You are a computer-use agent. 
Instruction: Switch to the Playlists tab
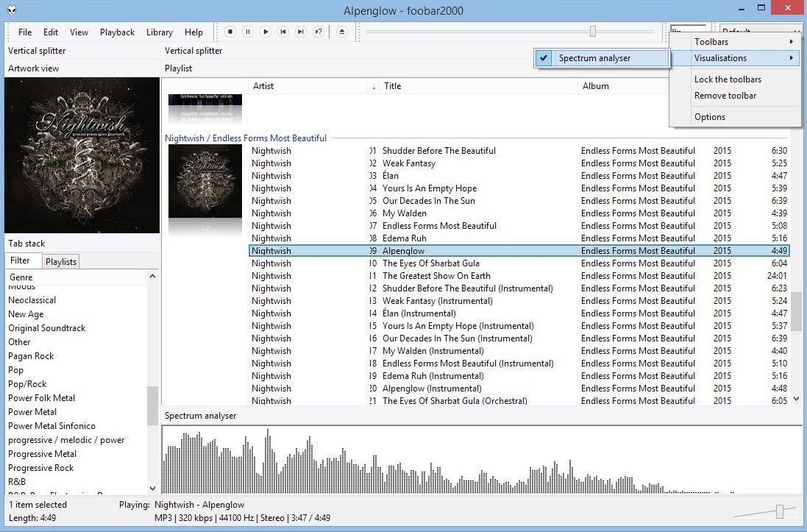click(x=60, y=261)
